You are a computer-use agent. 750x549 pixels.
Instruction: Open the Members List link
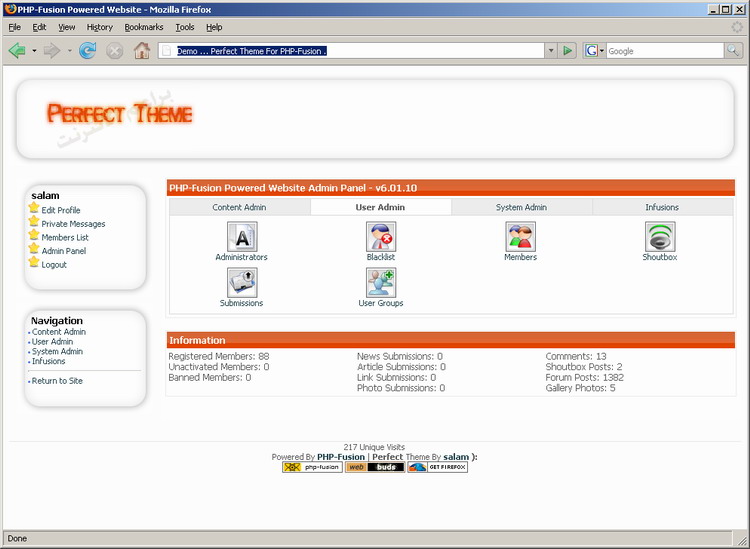click(x=65, y=237)
